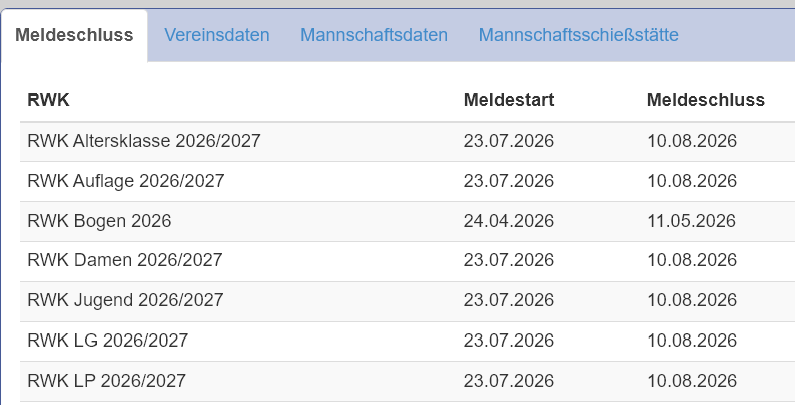This screenshot has height=405, width=795.
Task: Click Meldeschluss date of RWK Jugend row
Action: [x=692, y=300]
